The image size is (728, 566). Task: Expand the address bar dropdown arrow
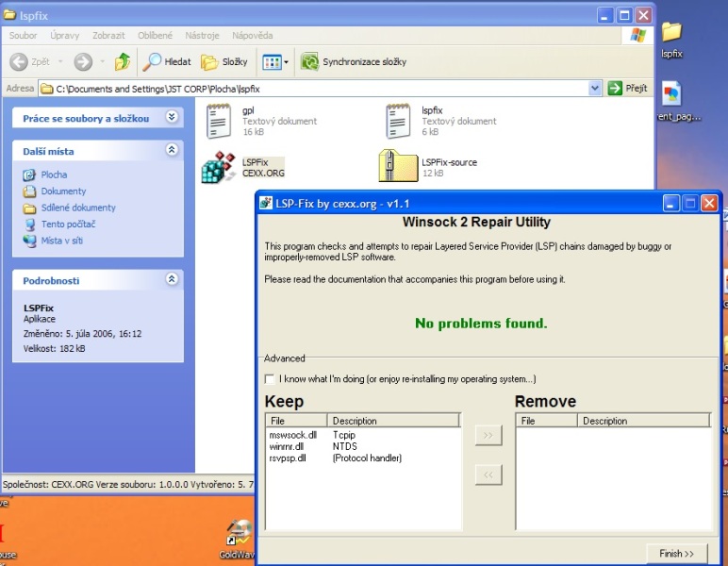(595, 89)
